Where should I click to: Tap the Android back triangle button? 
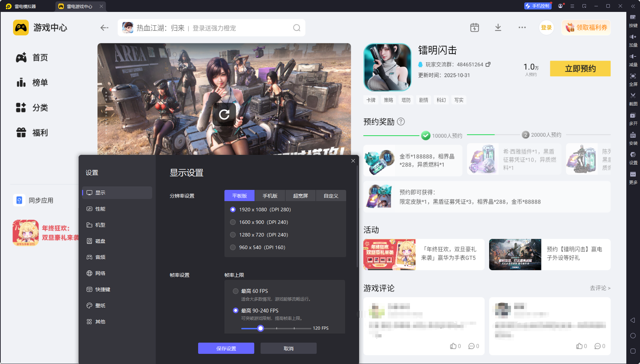coord(633,320)
